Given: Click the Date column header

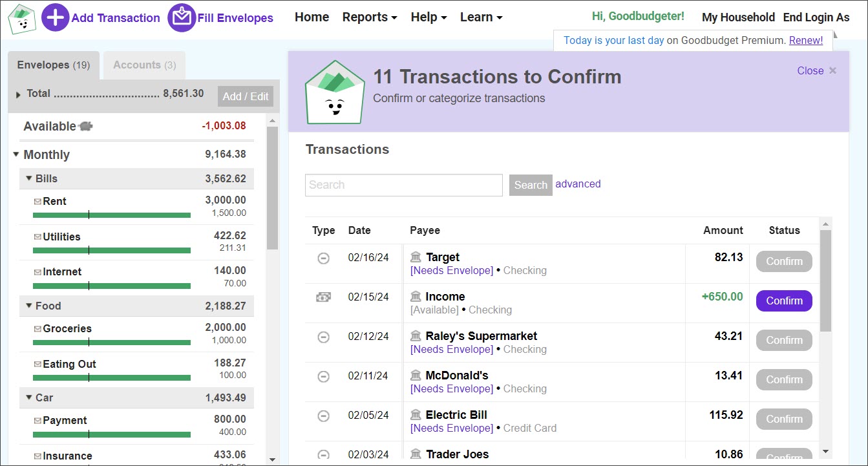Looking at the screenshot, I should point(359,231).
